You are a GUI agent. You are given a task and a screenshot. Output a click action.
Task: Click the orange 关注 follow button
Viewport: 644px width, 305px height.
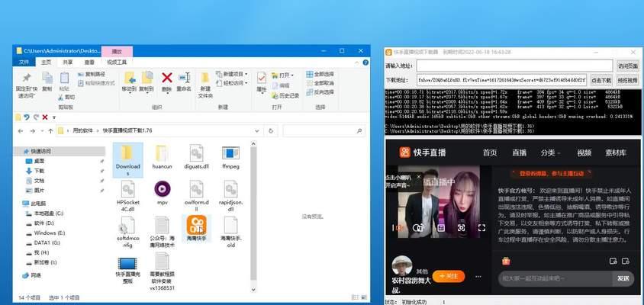tap(449, 276)
